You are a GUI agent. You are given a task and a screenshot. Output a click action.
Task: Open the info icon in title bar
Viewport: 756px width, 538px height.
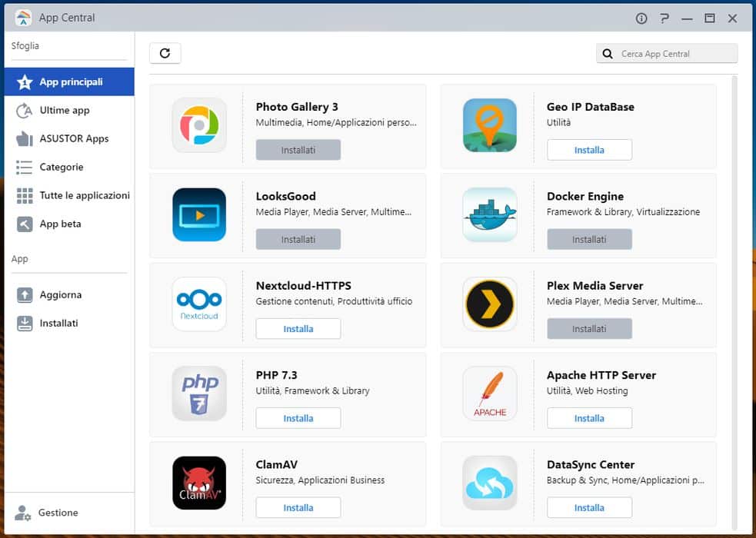tap(641, 18)
